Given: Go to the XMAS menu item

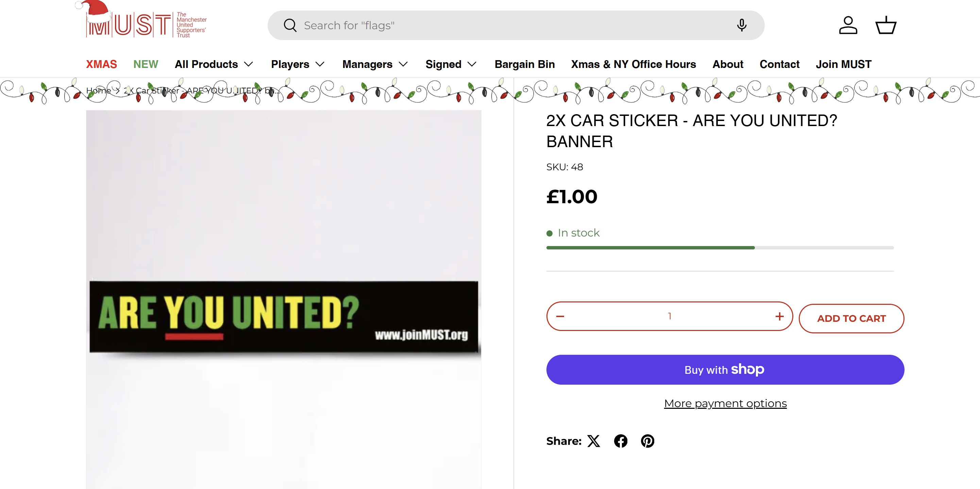Looking at the screenshot, I should click(x=101, y=64).
